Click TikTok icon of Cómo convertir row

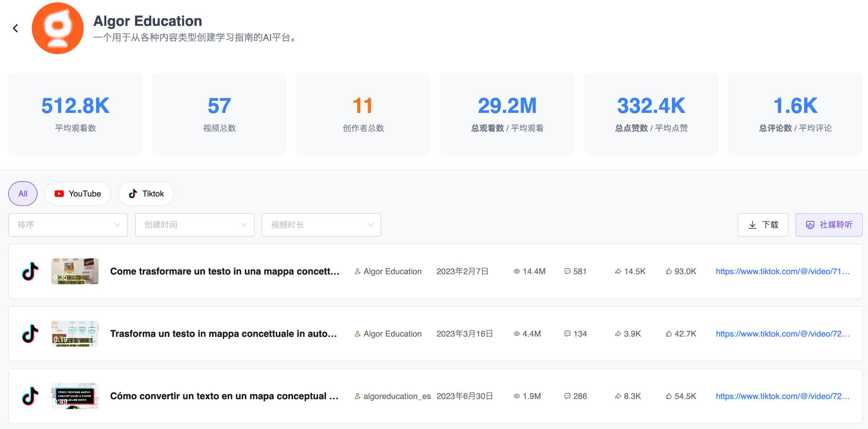30,396
